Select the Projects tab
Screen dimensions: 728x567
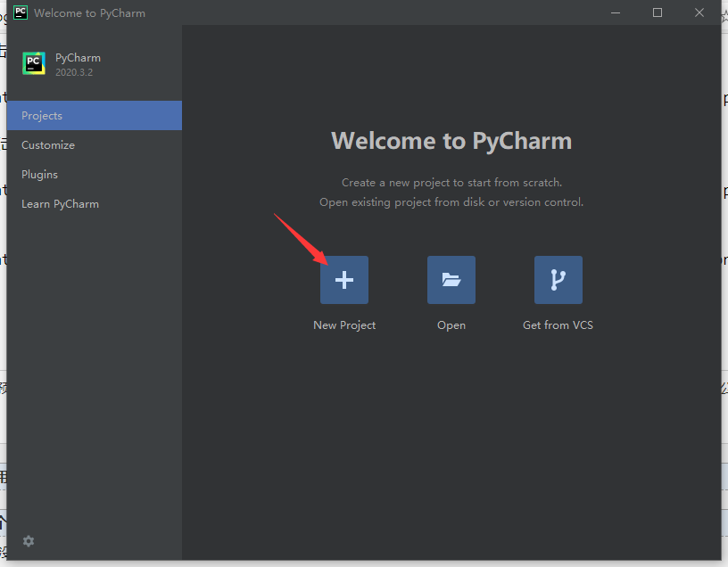(x=95, y=116)
